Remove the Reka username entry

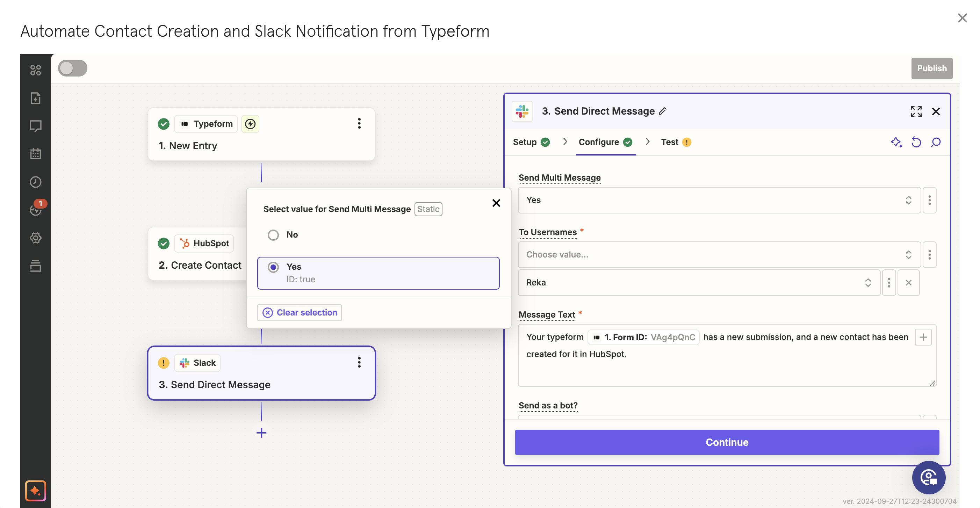coord(908,283)
